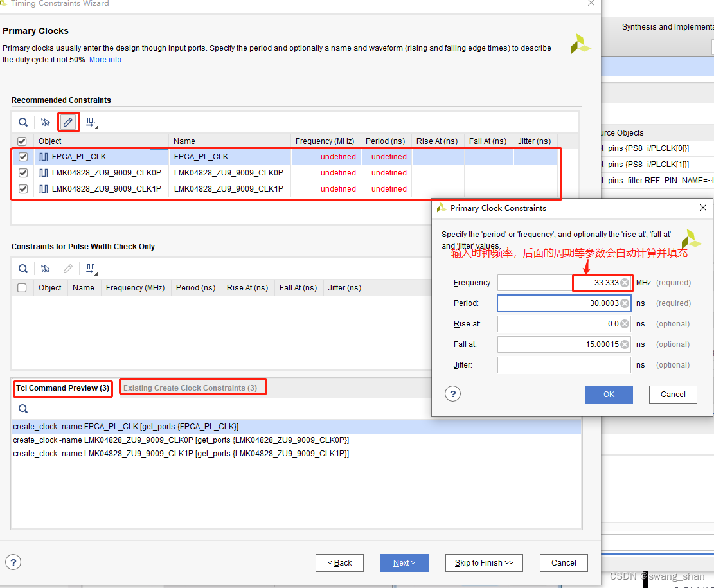Click the cursor icon in Pulse Width Check toolbar
The height and width of the screenshot is (588, 714).
pos(45,269)
